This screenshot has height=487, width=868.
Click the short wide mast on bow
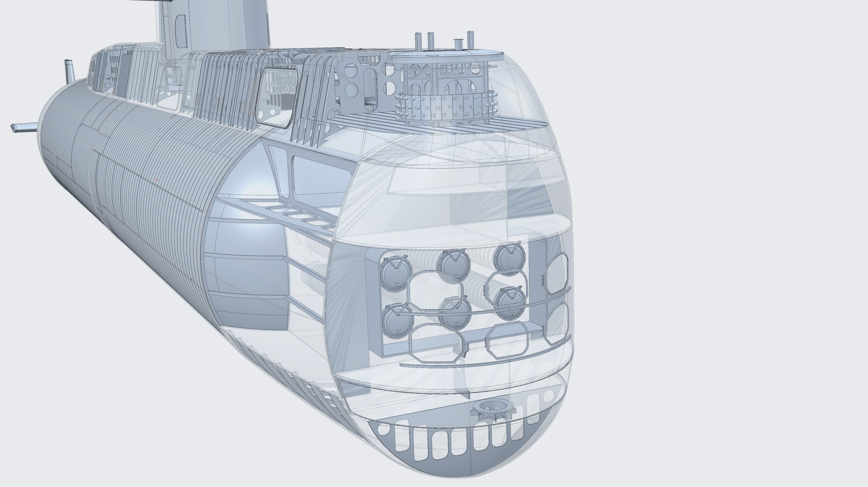[459, 45]
